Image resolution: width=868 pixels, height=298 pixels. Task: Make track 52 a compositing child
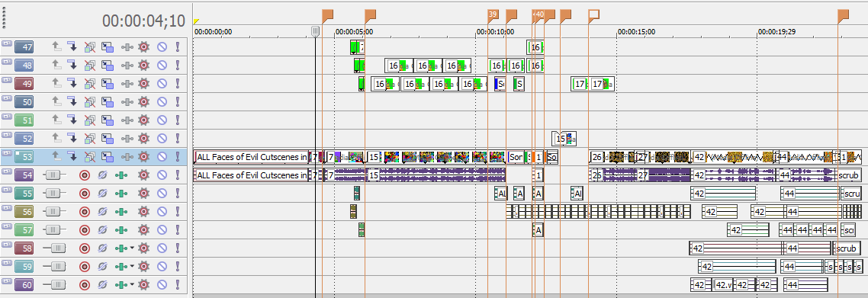(72, 138)
